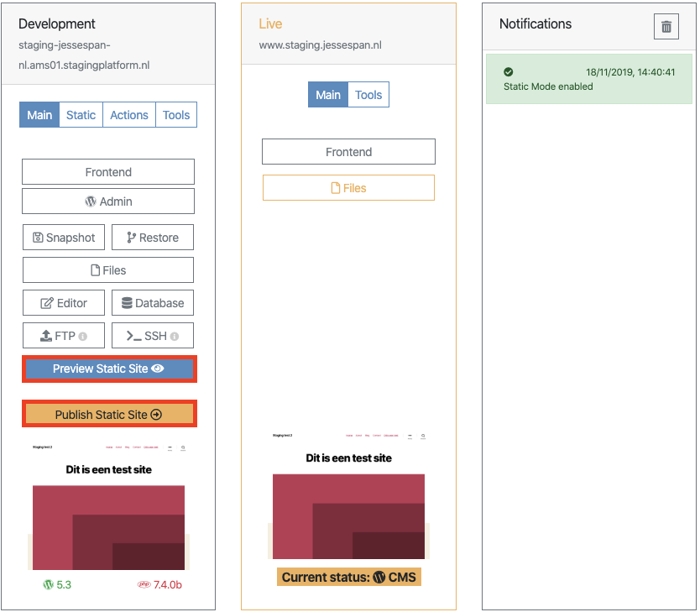Open the Actions tab in Development
Image resolution: width=700 pixels, height=612 pixels.
[129, 115]
